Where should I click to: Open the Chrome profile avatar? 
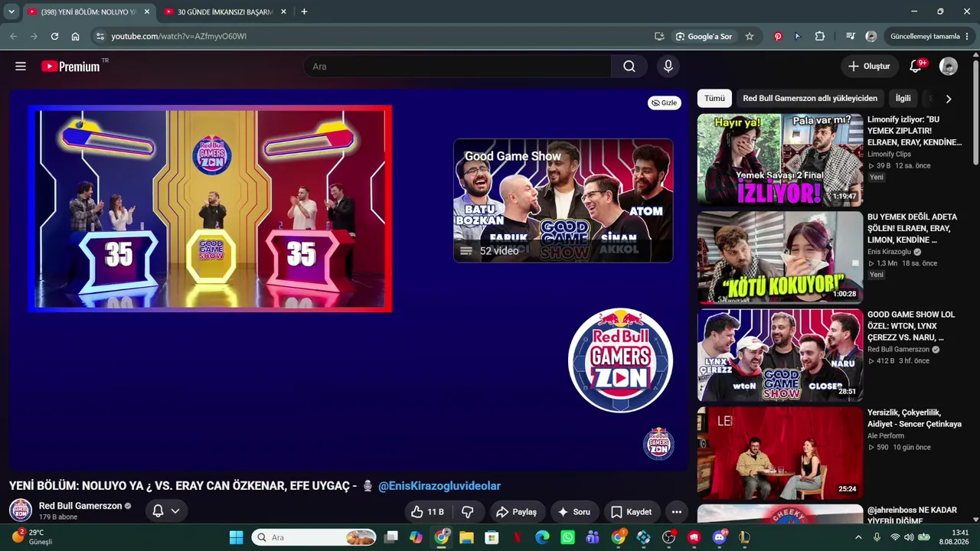coord(871,36)
